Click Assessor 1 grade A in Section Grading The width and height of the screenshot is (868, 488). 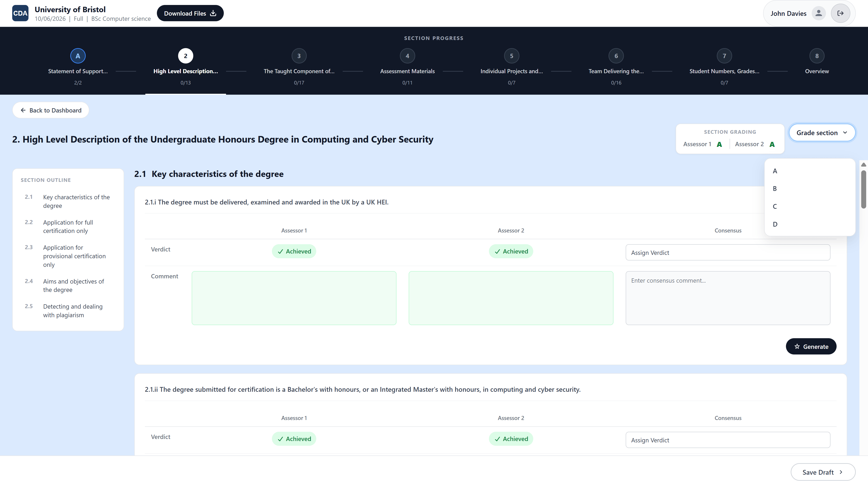(x=719, y=145)
